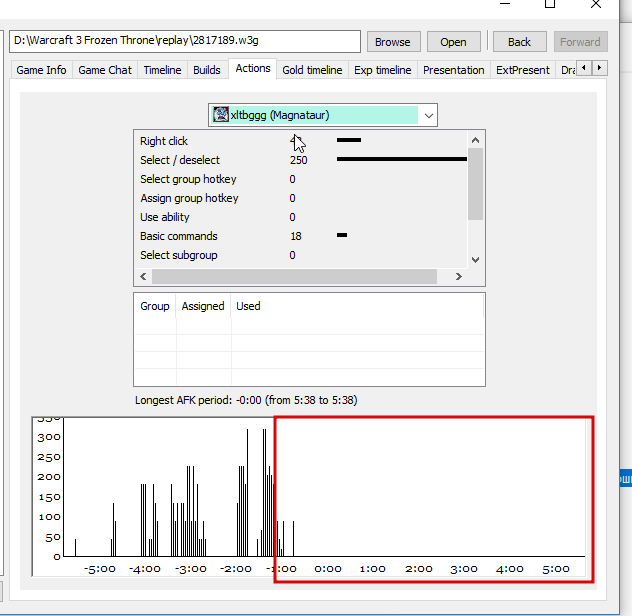Select the Actions tab
Screen dimensions: 632x616
coord(253,69)
